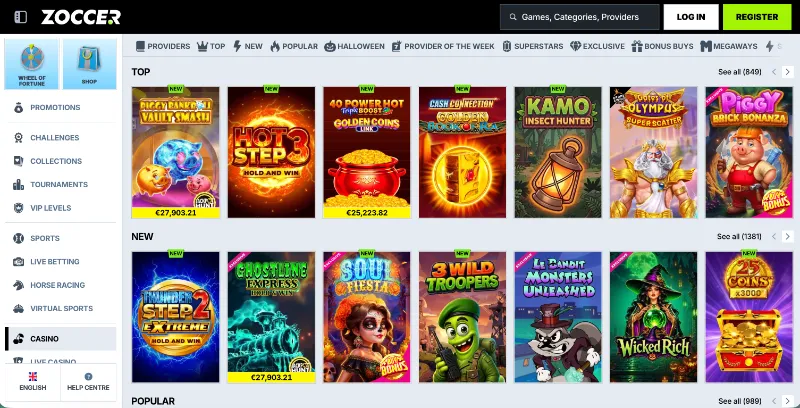Screen dimensions: 800x408
Task: Select the HALLOWEEN category label
Action: [x=361, y=46]
